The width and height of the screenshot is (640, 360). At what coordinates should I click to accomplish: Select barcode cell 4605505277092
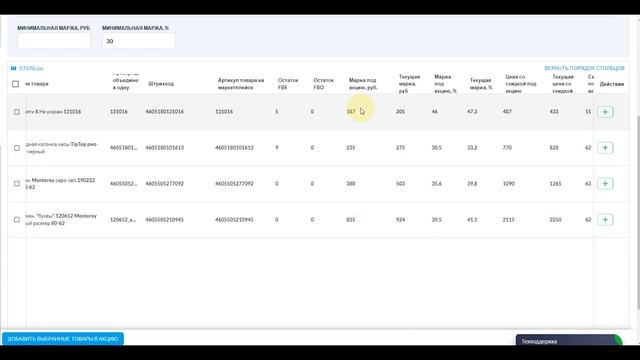164,184
